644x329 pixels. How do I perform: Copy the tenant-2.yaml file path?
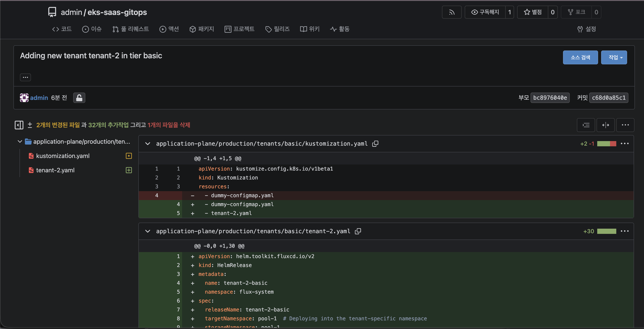tap(358, 231)
